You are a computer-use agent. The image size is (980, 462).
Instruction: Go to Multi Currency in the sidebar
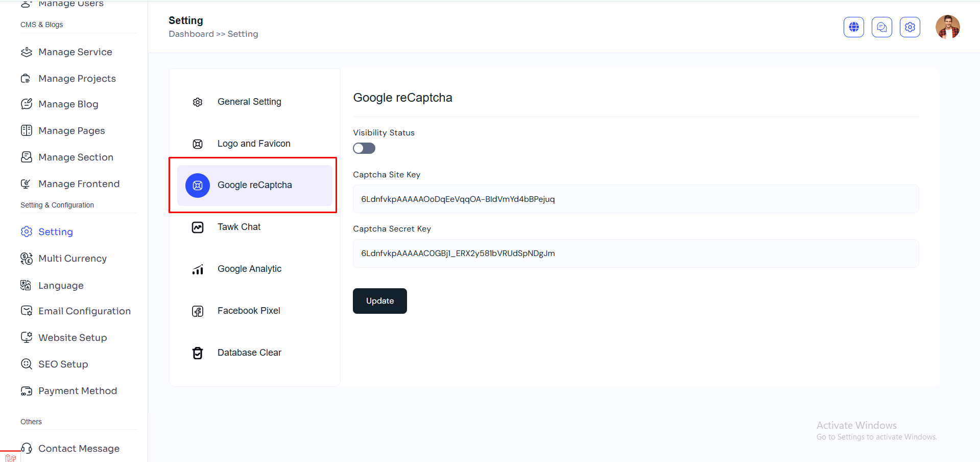73,259
